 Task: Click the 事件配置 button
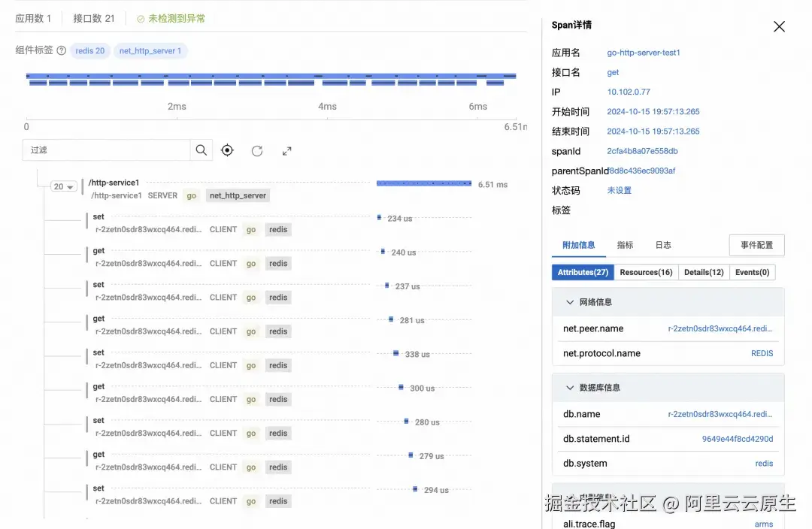756,245
